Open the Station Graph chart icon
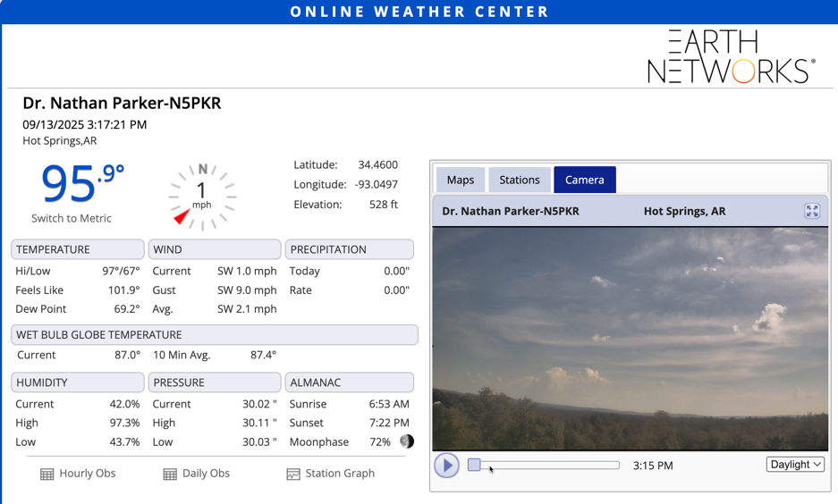The width and height of the screenshot is (838, 504). (293, 475)
